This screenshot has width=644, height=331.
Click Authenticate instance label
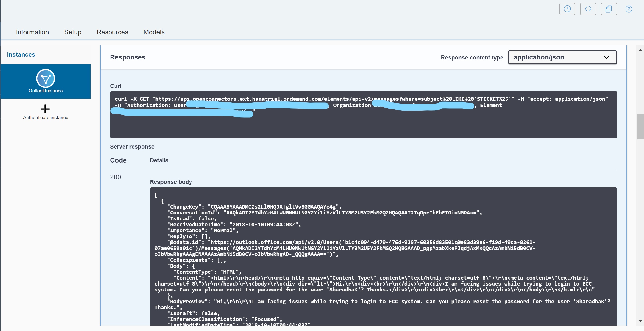[x=45, y=117]
